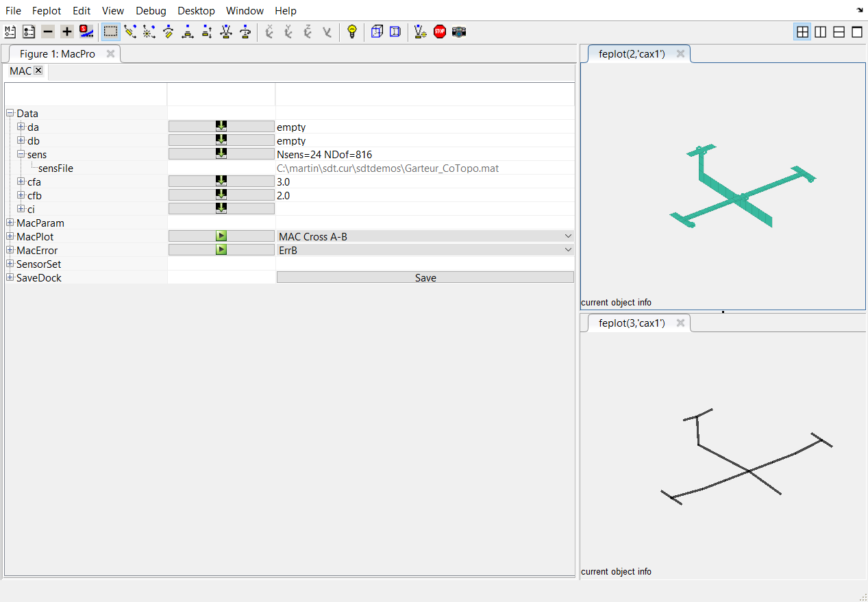This screenshot has height=602, width=868.
Task: Open the Feplot menu
Action: point(47,11)
